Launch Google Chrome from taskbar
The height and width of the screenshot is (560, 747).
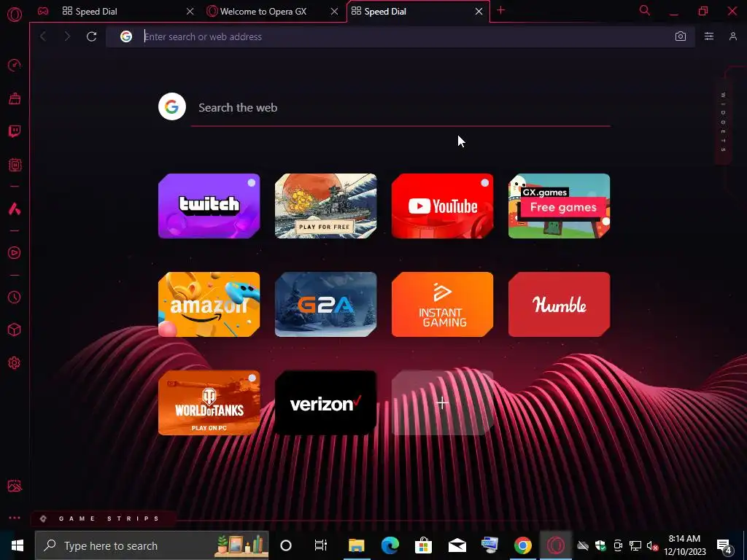coord(522,545)
